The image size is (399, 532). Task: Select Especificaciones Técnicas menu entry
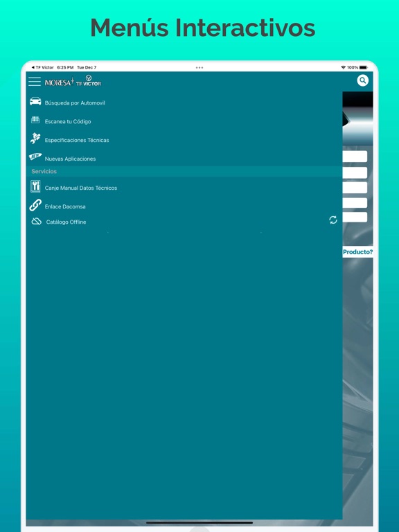tap(77, 140)
